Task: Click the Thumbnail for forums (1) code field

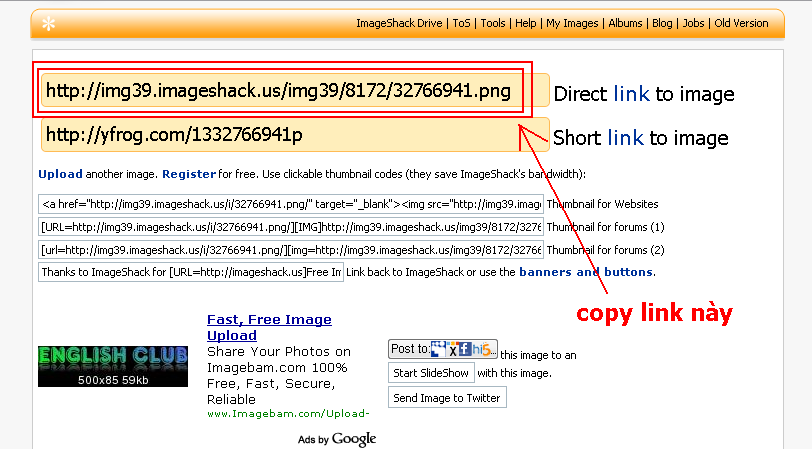Action: click(291, 226)
